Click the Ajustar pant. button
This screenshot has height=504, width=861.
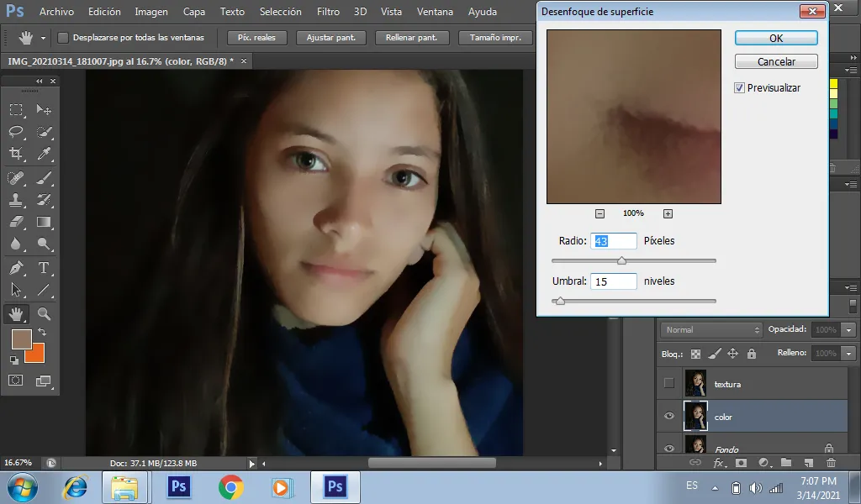pos(331,38)
